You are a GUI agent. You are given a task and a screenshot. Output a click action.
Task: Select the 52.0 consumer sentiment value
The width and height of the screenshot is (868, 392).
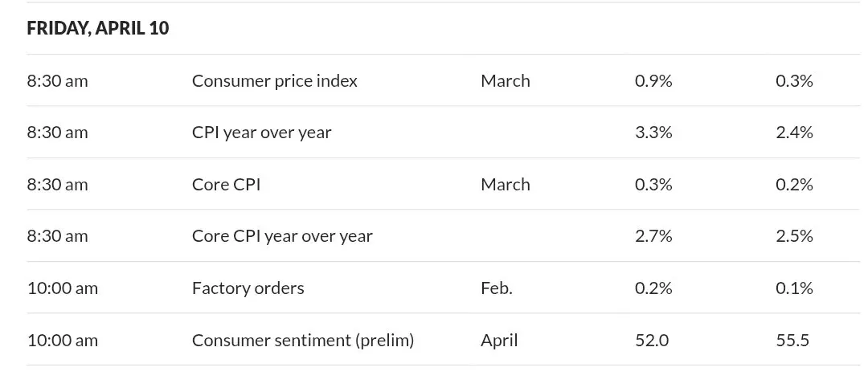click(x=652, y=340)
